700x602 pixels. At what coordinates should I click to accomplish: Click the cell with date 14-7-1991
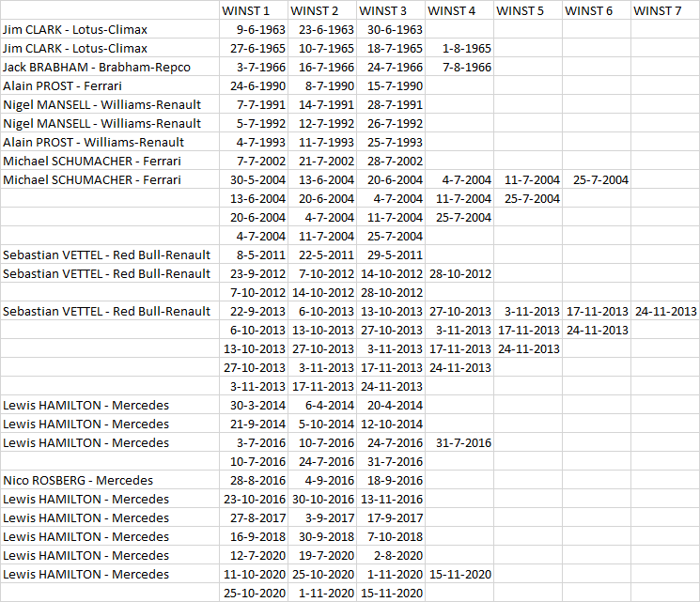coord(322,104)
